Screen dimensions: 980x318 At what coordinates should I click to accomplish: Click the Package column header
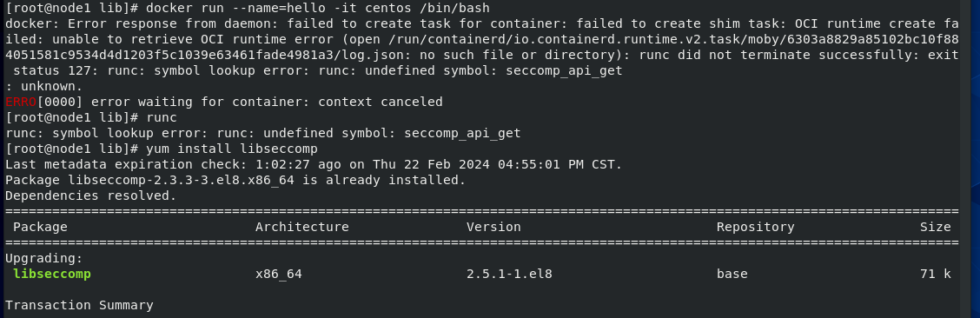tap(40, 227)
